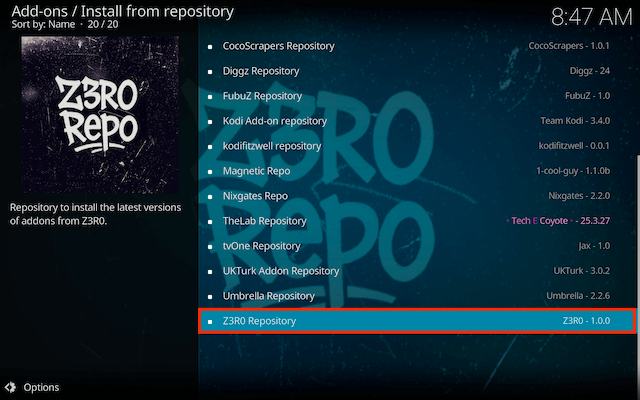Select Umbrella Repository entry
Image resolution: width=640 pixels, height=400 pixels.
[417, 296]
